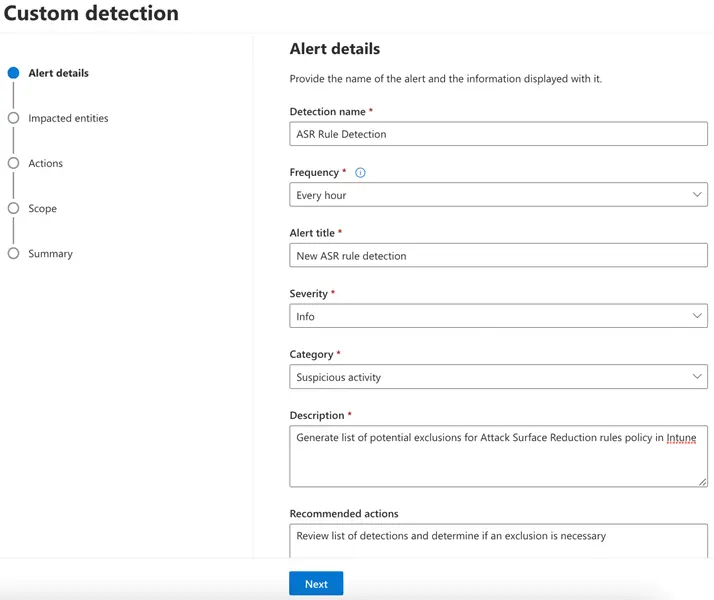Select the Alert details step label
The height and width of the screenshot is (600, 714).
pos(58,73)
